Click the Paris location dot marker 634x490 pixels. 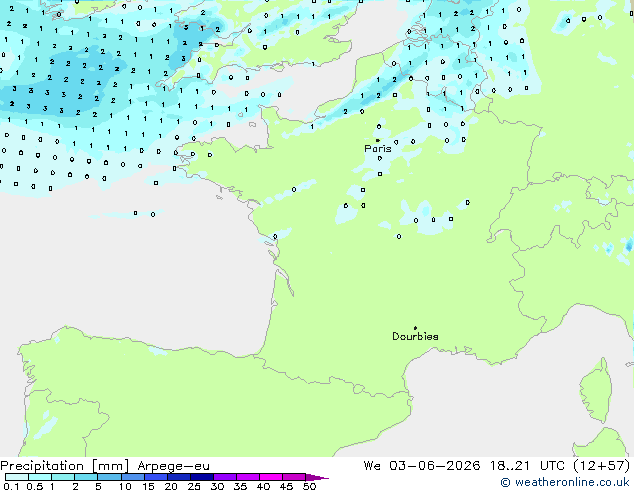(x=378, y=140)
